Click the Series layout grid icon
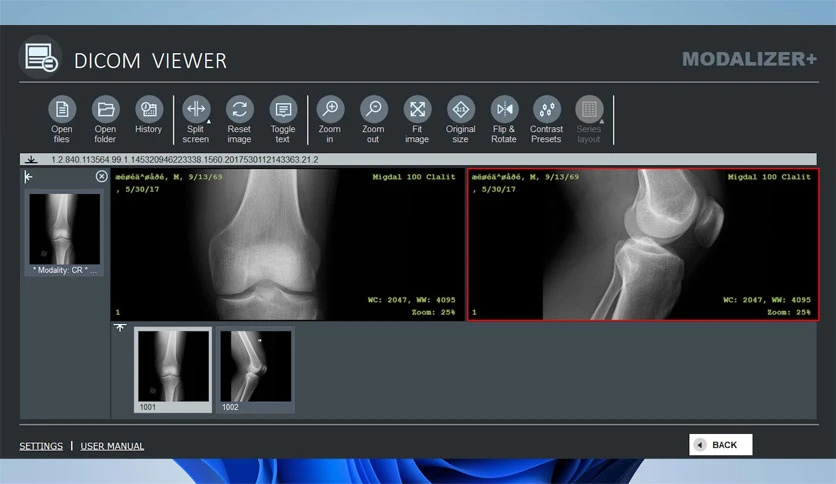 click(589, 109)
